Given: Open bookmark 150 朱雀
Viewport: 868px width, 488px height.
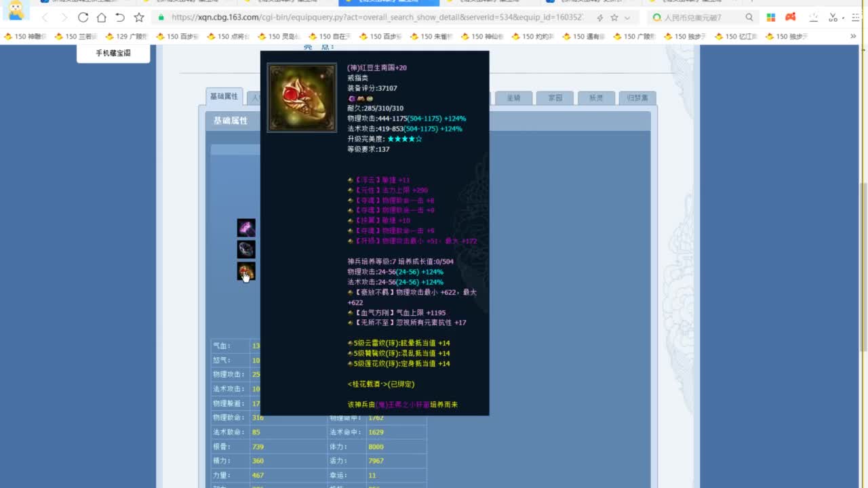Looking at the screenshot, I should (433, 37).
